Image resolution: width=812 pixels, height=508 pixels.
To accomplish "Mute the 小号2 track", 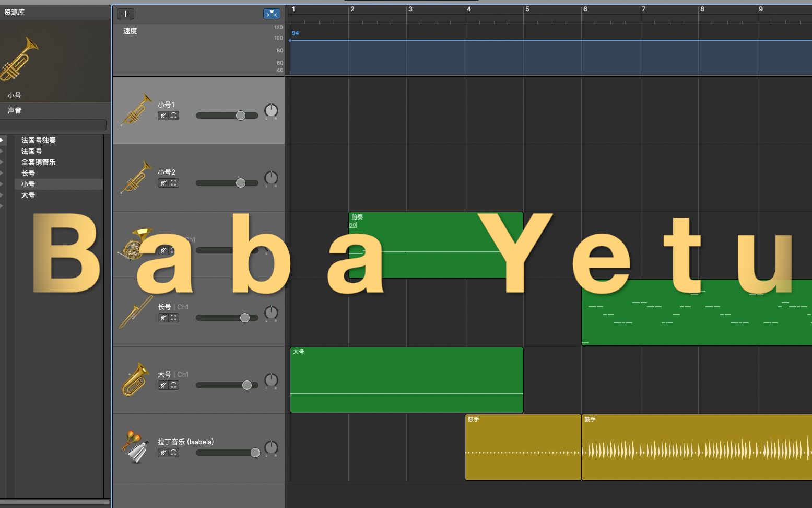I will click(x=163, y=183).
